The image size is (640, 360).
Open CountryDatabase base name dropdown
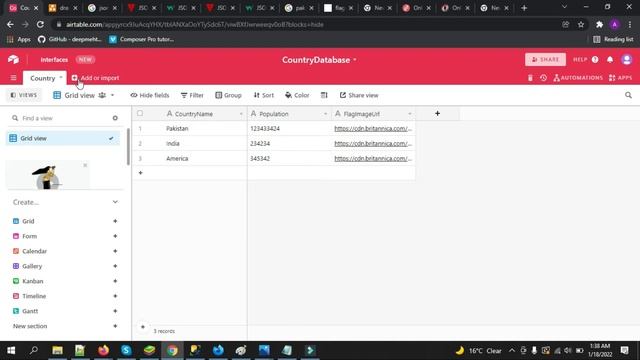click(x=355, y=60)
